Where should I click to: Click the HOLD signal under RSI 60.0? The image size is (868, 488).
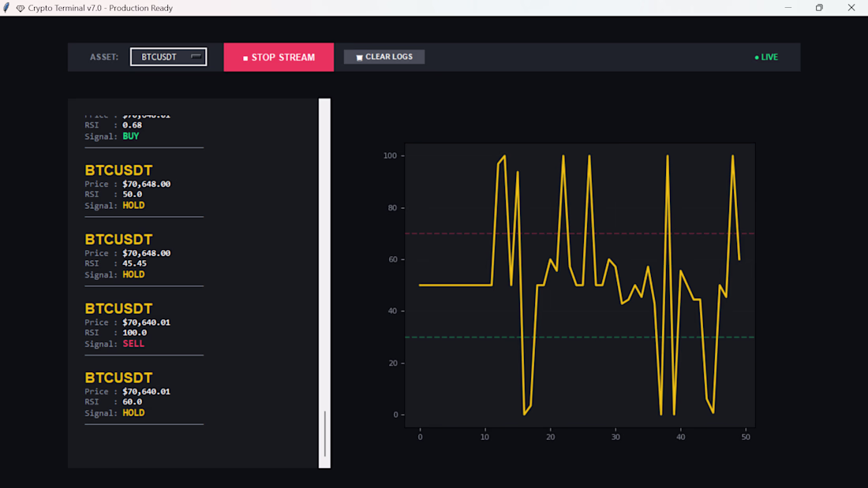[x=133, y=413]
